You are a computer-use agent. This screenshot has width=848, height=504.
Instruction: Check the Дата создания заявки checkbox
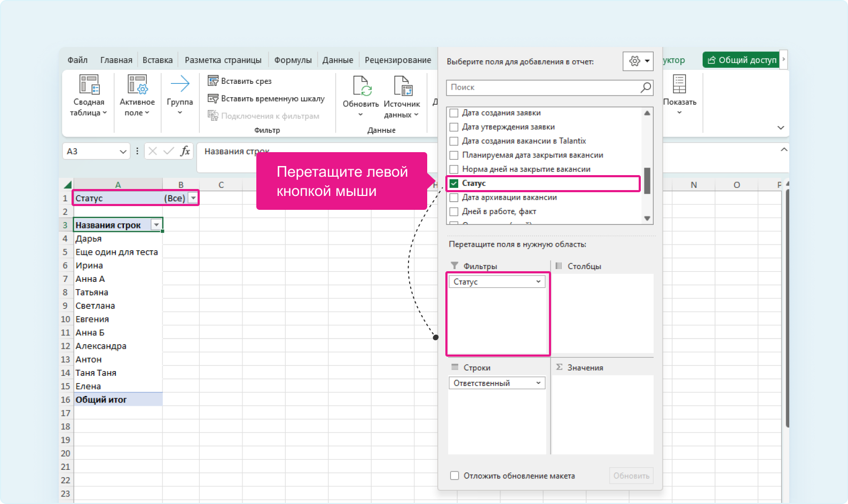(454, 113)
